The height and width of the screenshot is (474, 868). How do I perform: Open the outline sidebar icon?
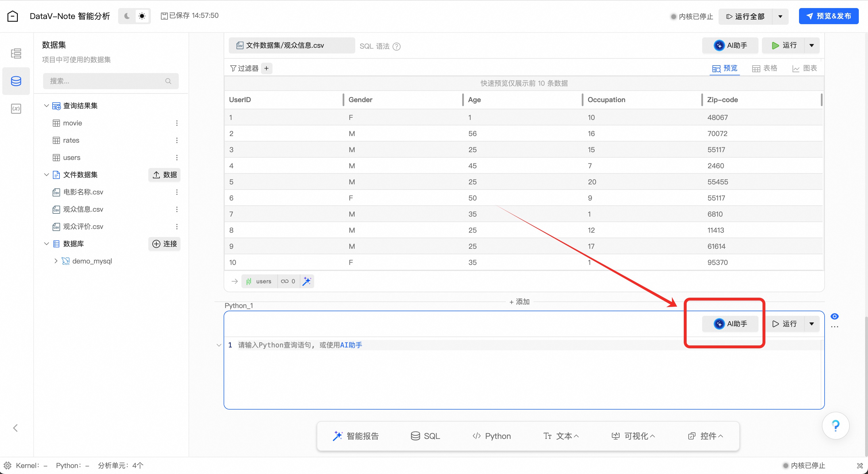pos(16,53)
